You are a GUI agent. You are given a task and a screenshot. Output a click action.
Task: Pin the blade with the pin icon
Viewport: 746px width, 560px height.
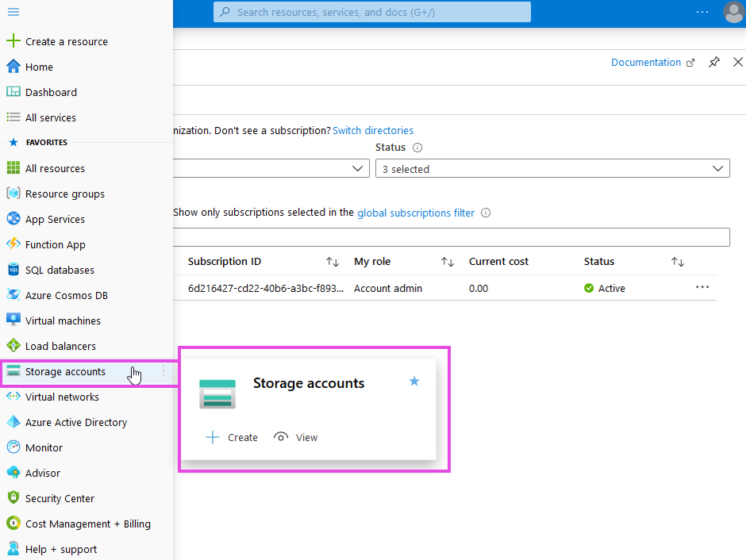pyautogui.click(x=714, y=63)
